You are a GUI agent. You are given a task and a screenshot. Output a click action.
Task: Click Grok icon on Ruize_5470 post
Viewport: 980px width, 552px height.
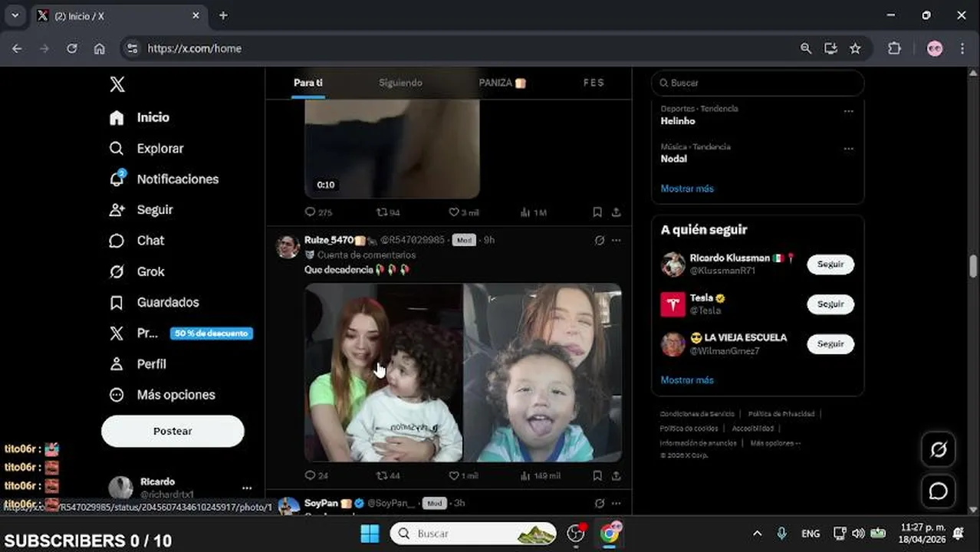(600, 240)
